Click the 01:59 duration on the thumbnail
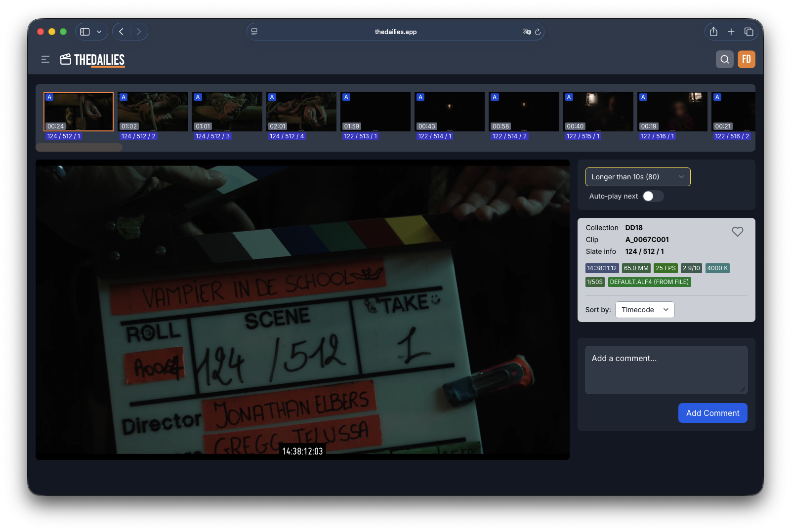This screenshot has height=532, width=791. point(352,126)
